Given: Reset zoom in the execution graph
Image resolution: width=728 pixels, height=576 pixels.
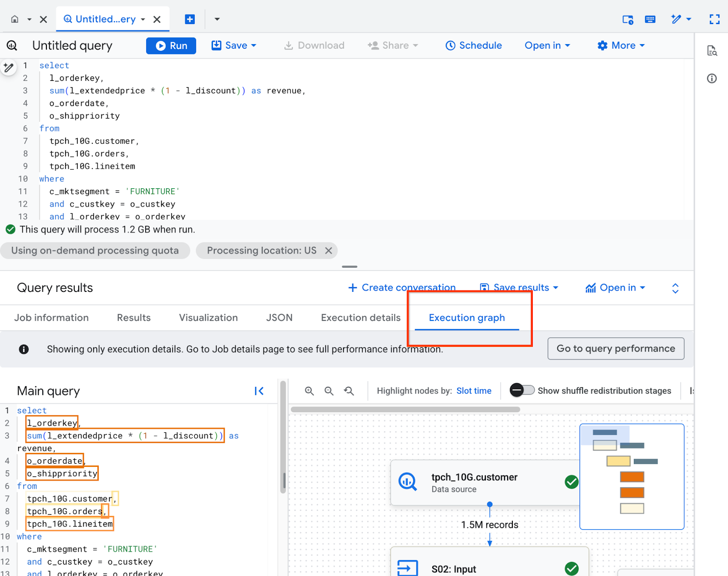Looking at the screenshot, I should point(349,391).
